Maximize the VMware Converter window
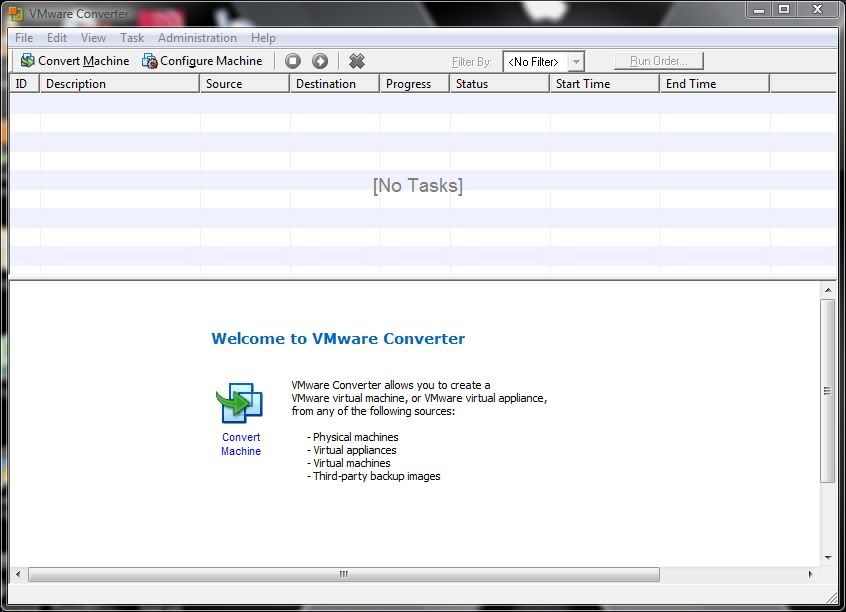The image size is (846, 612). coord(784,10)
